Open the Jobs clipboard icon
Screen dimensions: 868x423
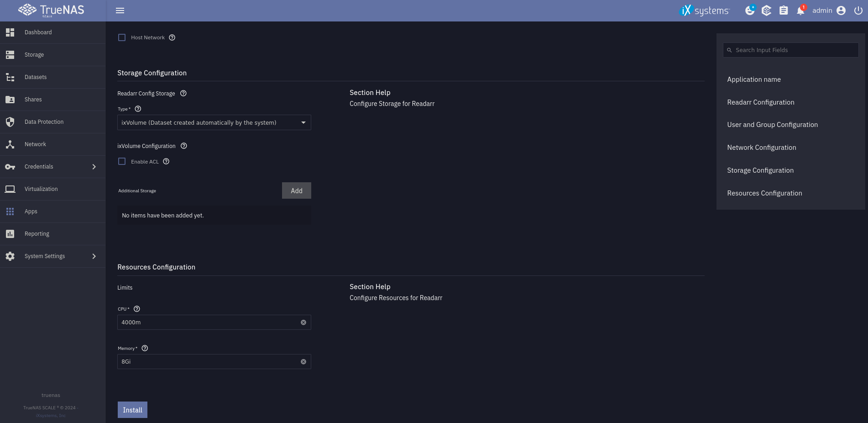pyautogui.click(x=784, y=11)
